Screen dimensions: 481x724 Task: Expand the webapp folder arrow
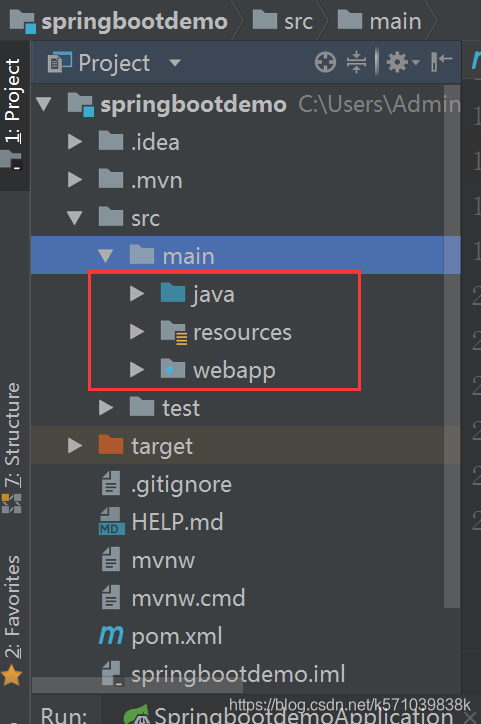137,369
